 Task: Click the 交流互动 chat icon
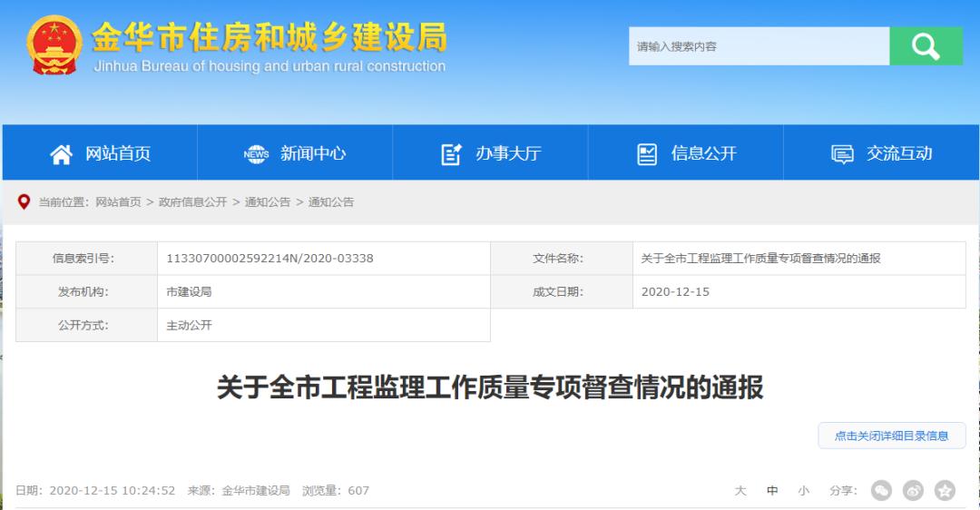pyautogui.click(x=842, y=154)
